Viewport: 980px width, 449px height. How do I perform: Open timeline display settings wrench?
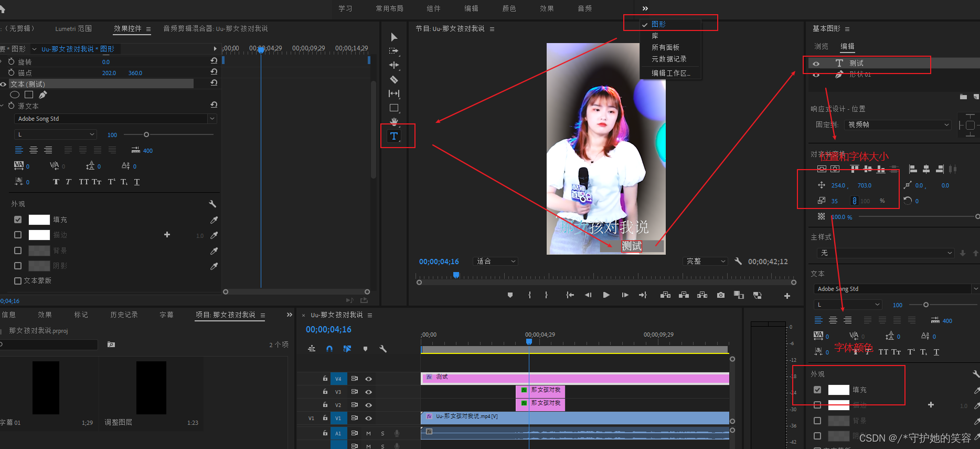[x=383, y=349]
